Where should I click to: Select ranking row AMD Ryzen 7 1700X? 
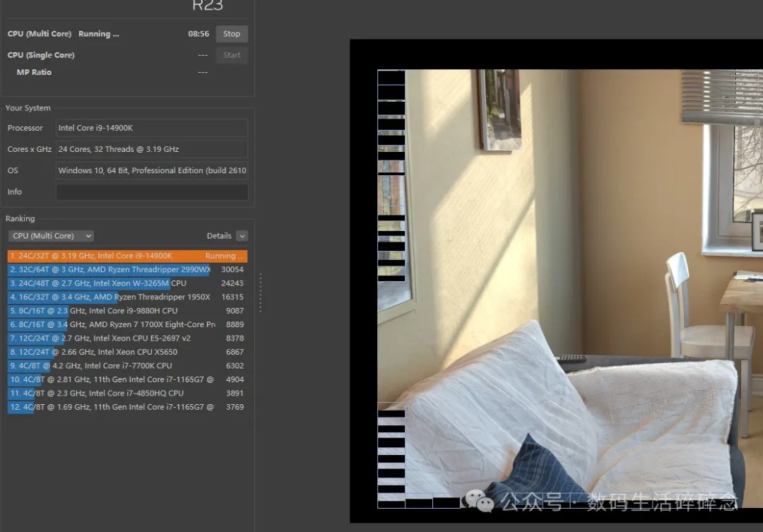point(127,324)
